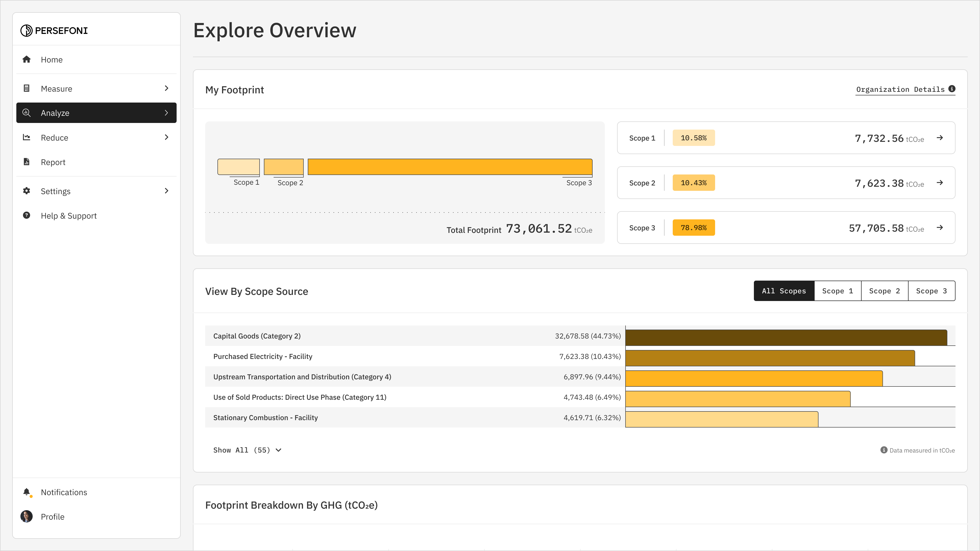Screen dimensions: 980x551
Task: Click the Reduce chart icon
Action: point(26,137)
